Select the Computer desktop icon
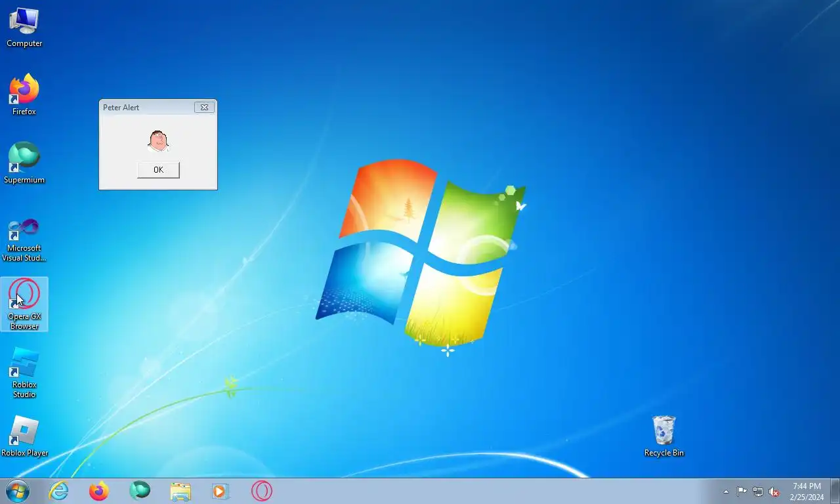840x504 pixels. pyautogui.click(x=24, y=28)
